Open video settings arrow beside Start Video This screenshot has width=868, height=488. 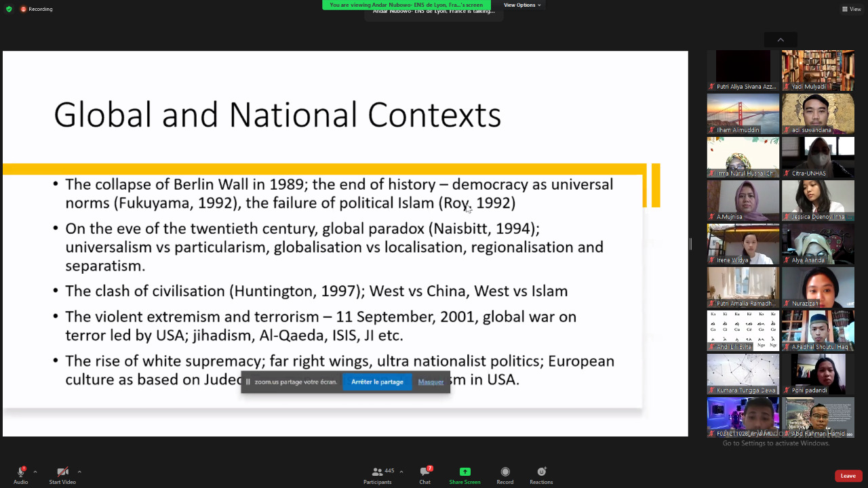(x=79, y=472)
